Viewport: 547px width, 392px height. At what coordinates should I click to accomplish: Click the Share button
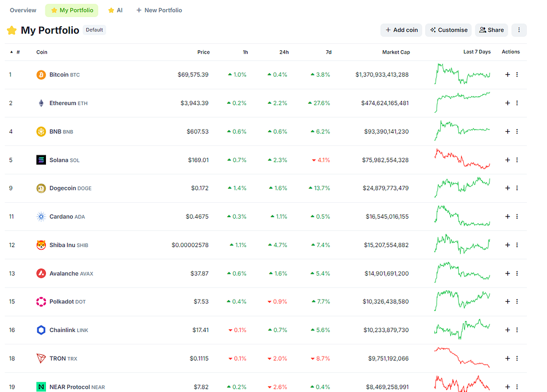(492, 30)
